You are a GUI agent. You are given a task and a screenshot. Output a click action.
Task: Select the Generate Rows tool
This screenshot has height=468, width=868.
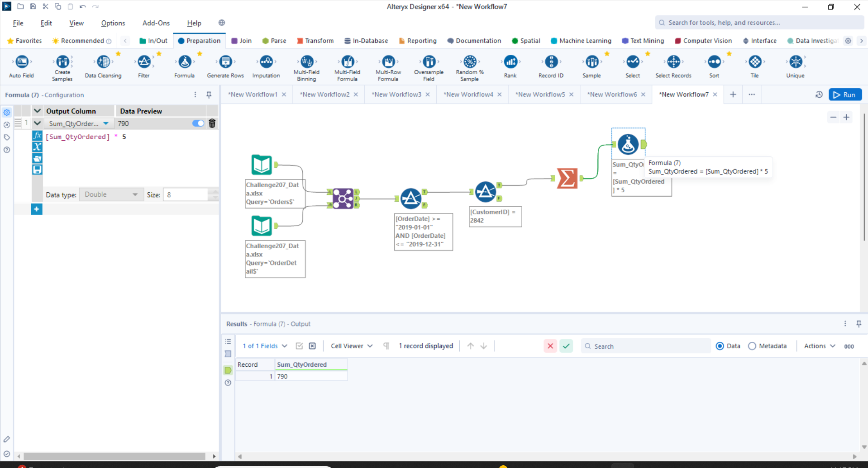[225, 66]
